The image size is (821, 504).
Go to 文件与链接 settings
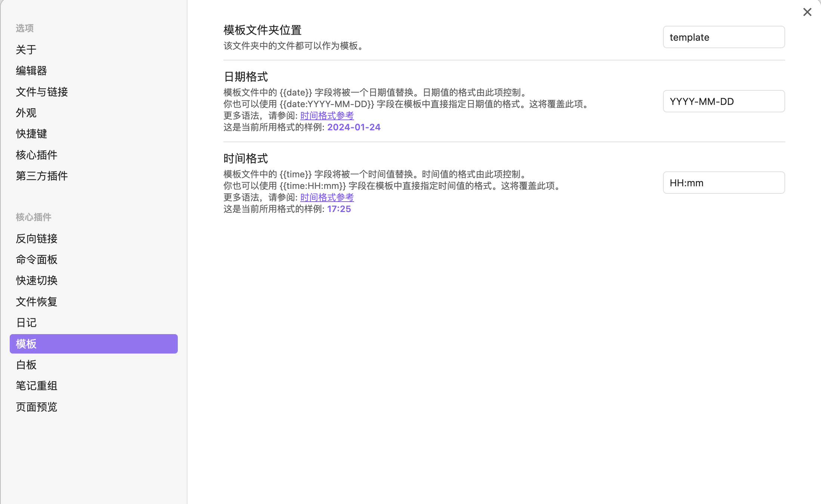point(42,92)
